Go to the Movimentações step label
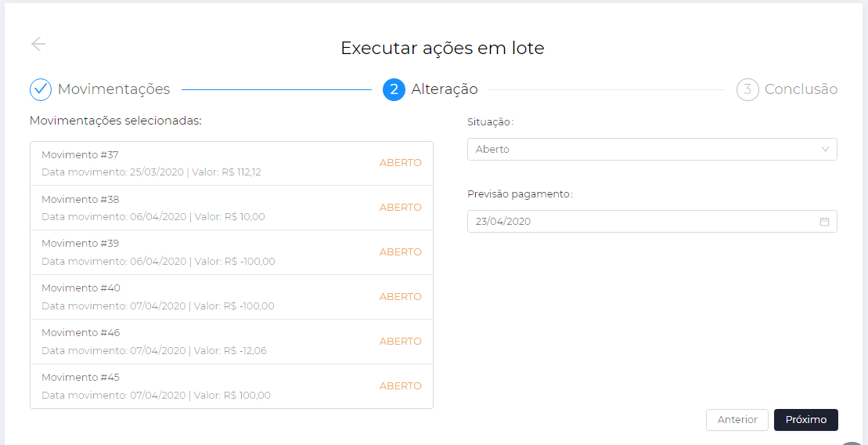This screenshot has height=445, width=868. point(113,89)
